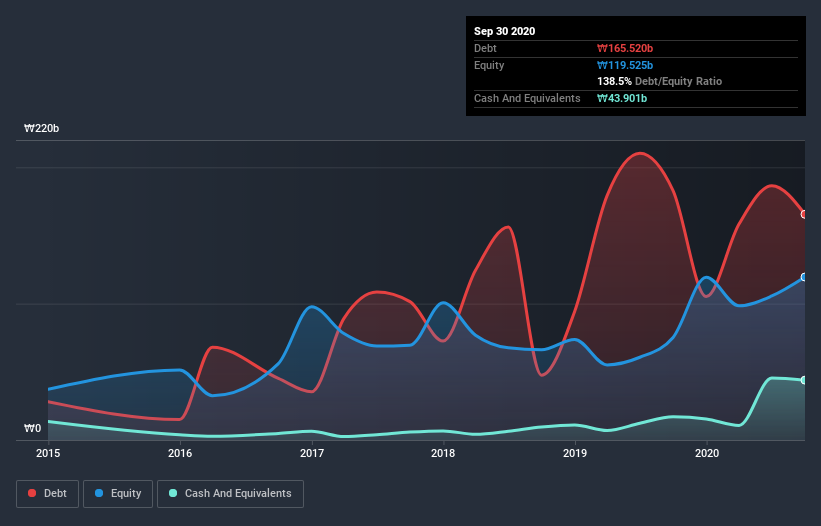
Task: Click the ₩165.520b debt value
Action: click(625, 48)
